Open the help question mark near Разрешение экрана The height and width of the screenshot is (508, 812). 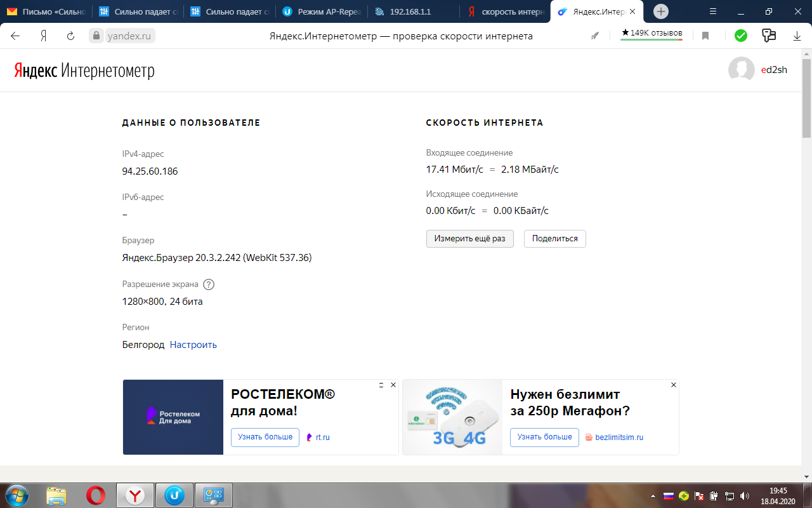209,284
